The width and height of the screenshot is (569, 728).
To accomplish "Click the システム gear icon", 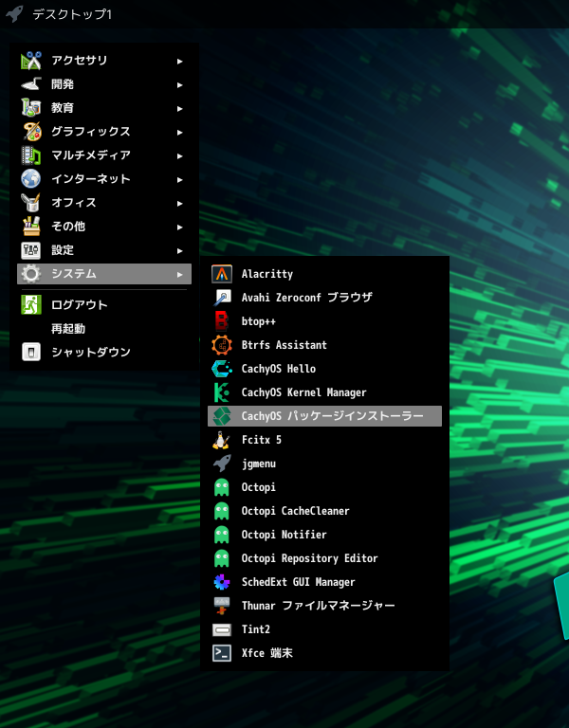I will click(31, 274).
